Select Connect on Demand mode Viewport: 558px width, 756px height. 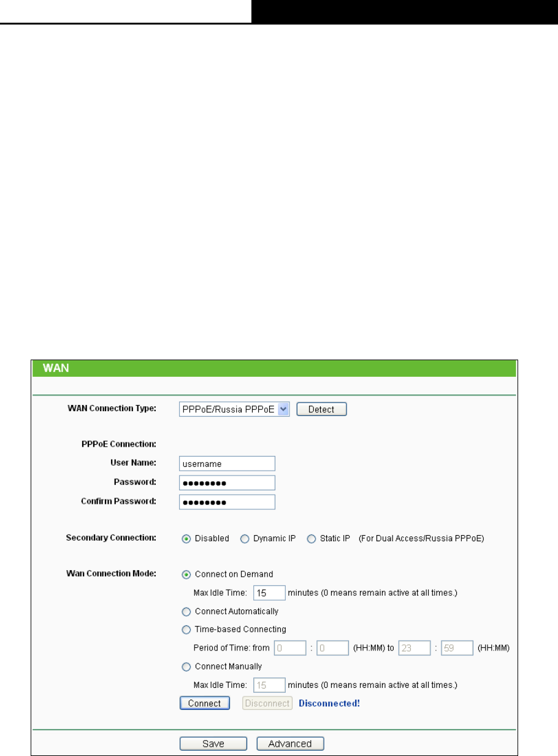[186, 574]
